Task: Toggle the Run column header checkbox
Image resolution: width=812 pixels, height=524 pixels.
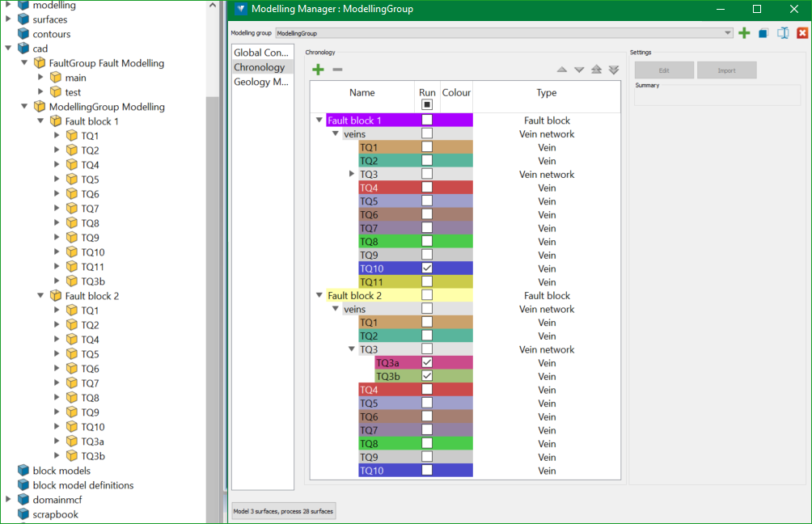Action: tap(427, 104)
